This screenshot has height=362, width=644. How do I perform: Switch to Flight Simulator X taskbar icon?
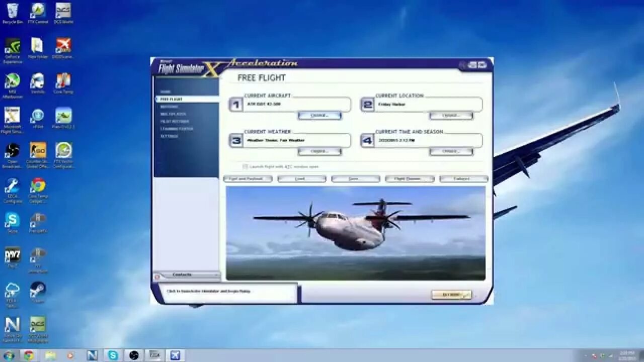click(x=176, y=355)
